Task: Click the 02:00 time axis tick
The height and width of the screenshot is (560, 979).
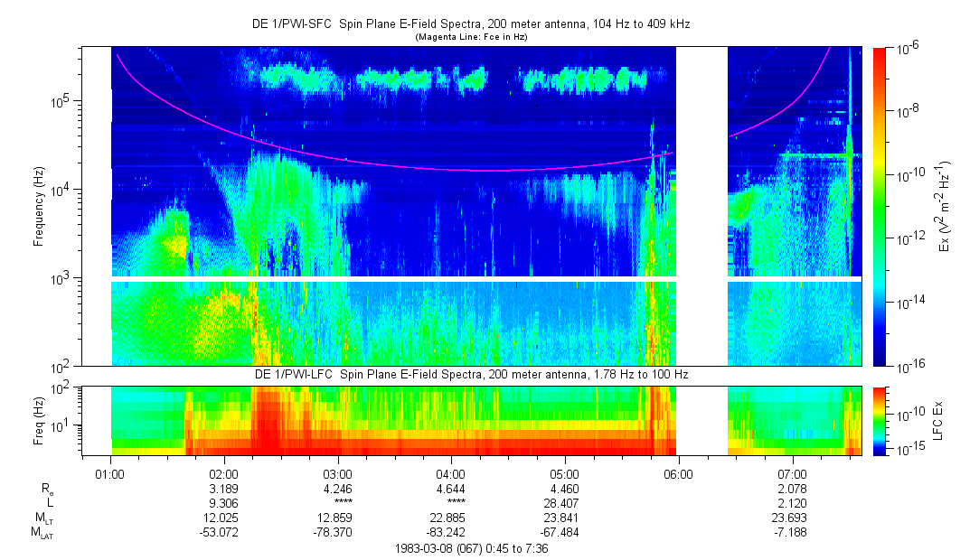Action: (223, 472)
